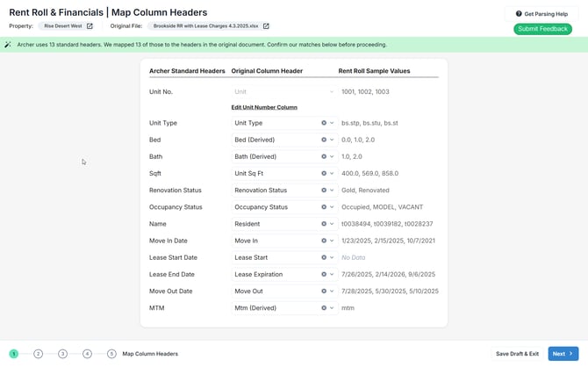Clear the Lease Expiration mapping
The image size is (588, 367).
(324, 275)
